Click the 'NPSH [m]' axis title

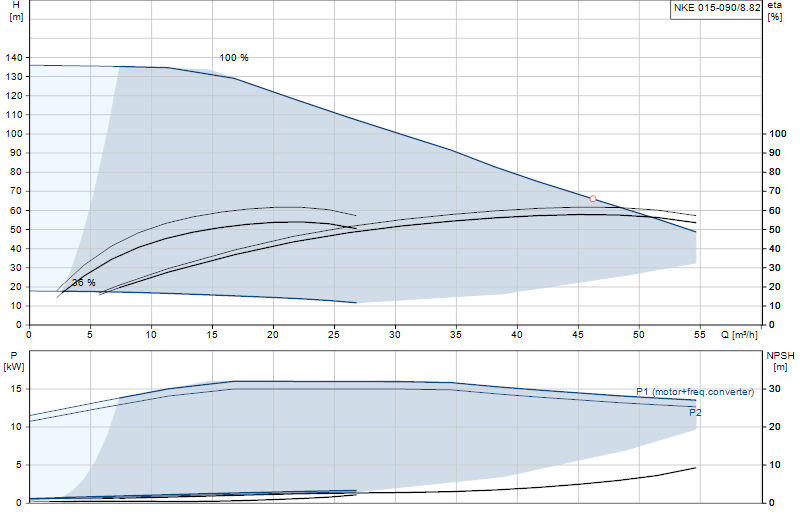780,361
